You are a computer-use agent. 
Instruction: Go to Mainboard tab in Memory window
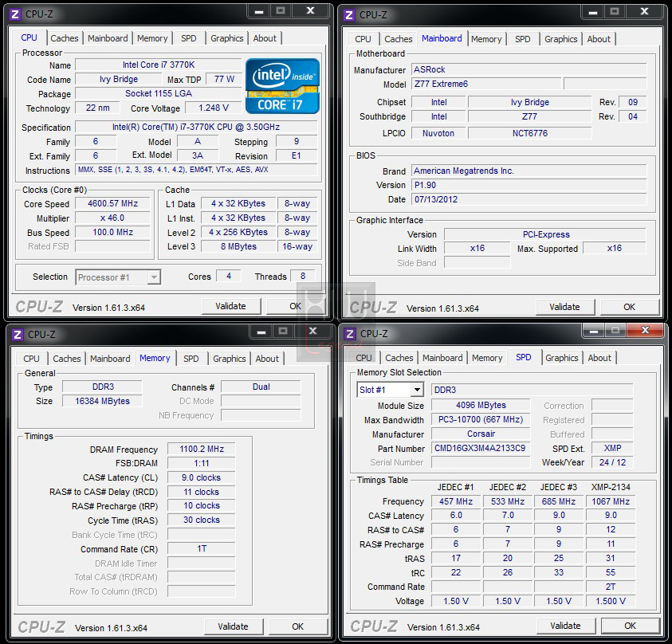(x=110, y=359)
